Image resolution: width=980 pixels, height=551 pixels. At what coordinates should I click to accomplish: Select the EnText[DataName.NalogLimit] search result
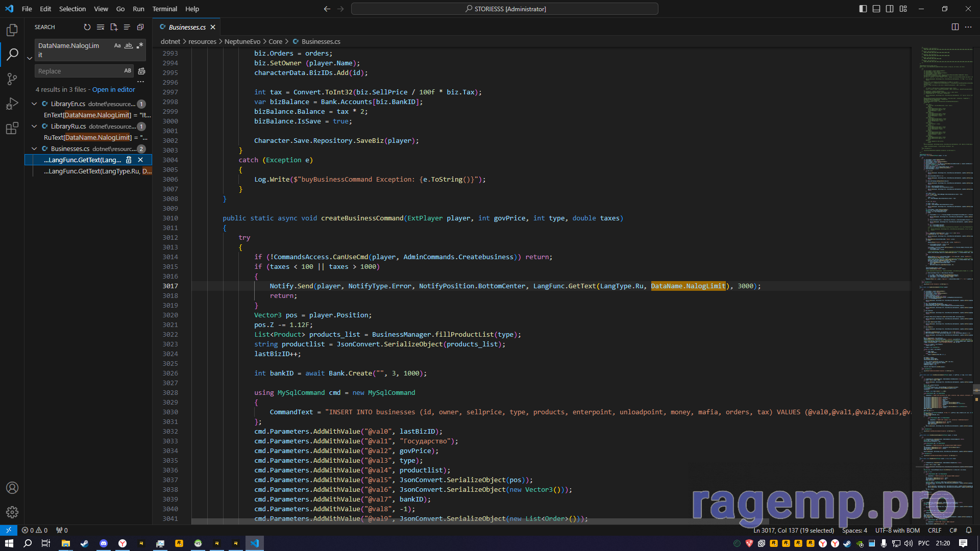(x=97, y=115)
